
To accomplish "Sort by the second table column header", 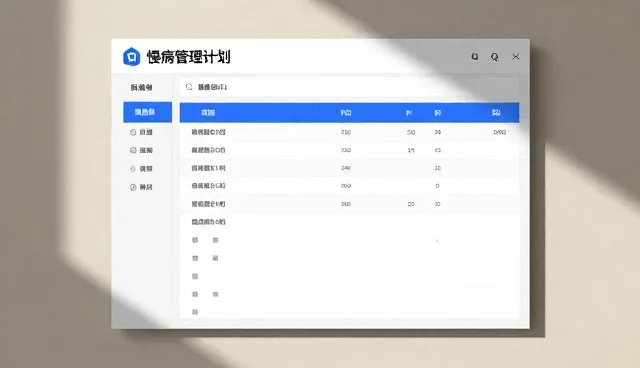I will 346,113.
